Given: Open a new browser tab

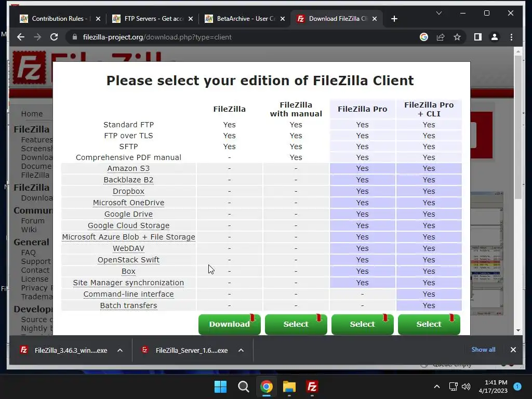Looking at the screenshot, I should (x=394, y=19).
